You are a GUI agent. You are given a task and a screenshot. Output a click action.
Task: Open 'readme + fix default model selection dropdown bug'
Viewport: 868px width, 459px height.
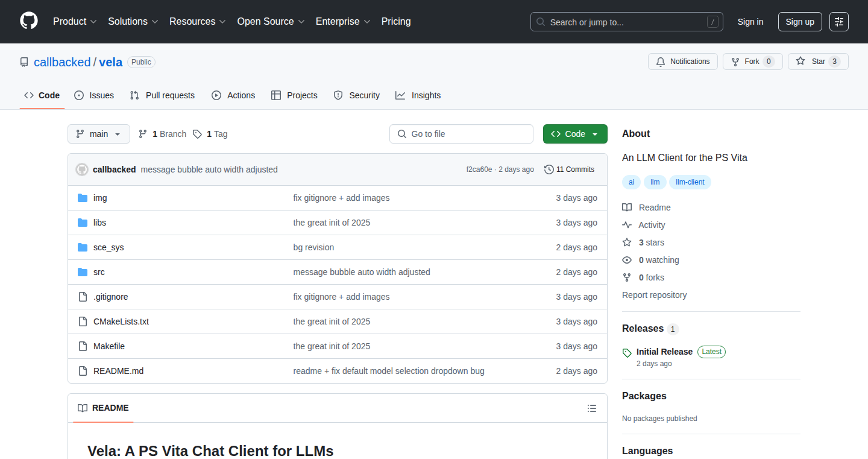389,371
